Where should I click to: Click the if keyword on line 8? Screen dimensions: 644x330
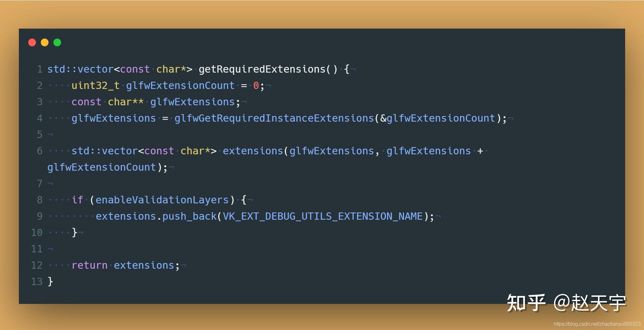(77, 200)
